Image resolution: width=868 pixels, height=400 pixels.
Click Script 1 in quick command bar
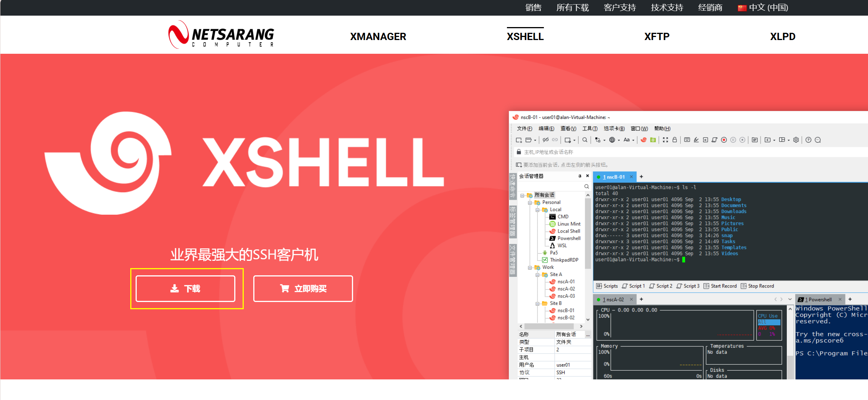tap(633, 286)
